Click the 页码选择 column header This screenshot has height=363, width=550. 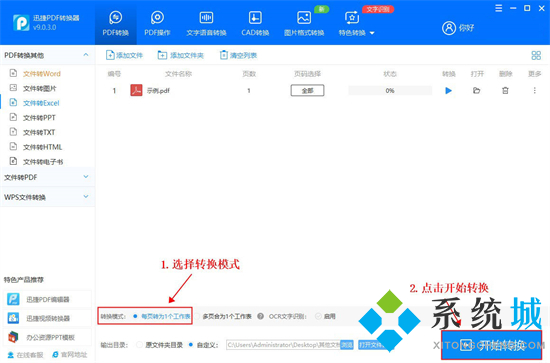click(307, 74)
